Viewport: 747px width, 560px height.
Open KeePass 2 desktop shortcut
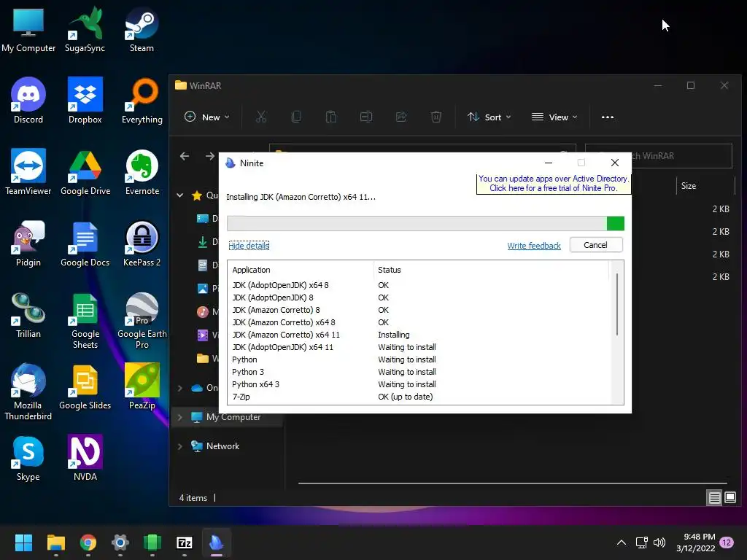pos(142,244)
